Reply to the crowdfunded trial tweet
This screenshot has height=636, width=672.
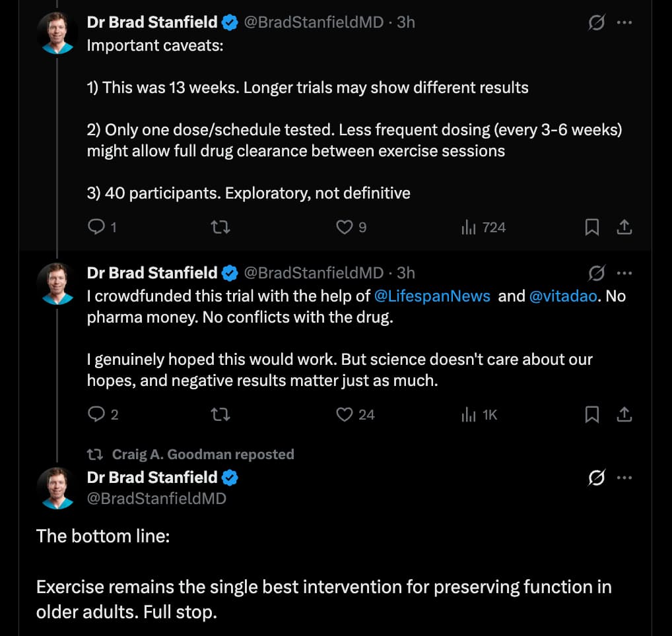tap(96, 414)
